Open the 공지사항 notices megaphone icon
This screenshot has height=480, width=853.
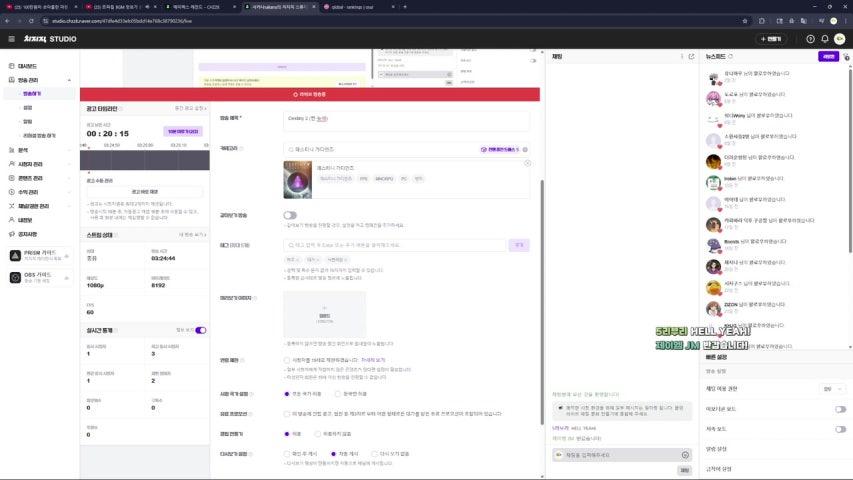[x=11, y=234]
